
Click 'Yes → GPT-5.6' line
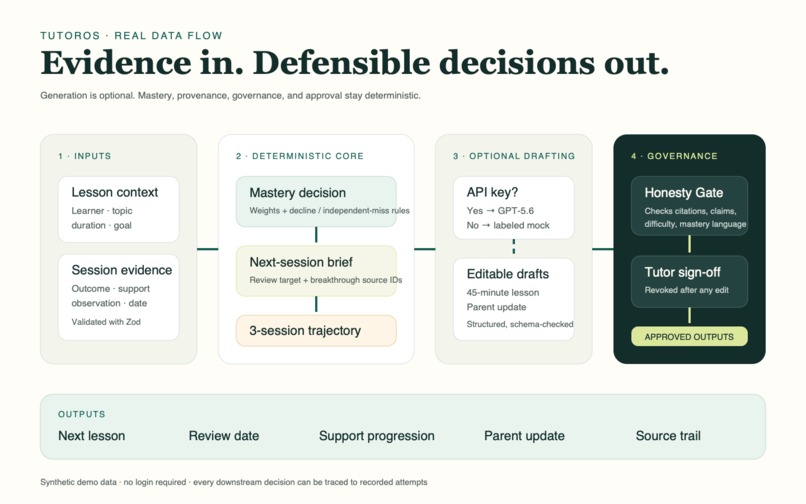click(500, 211)
